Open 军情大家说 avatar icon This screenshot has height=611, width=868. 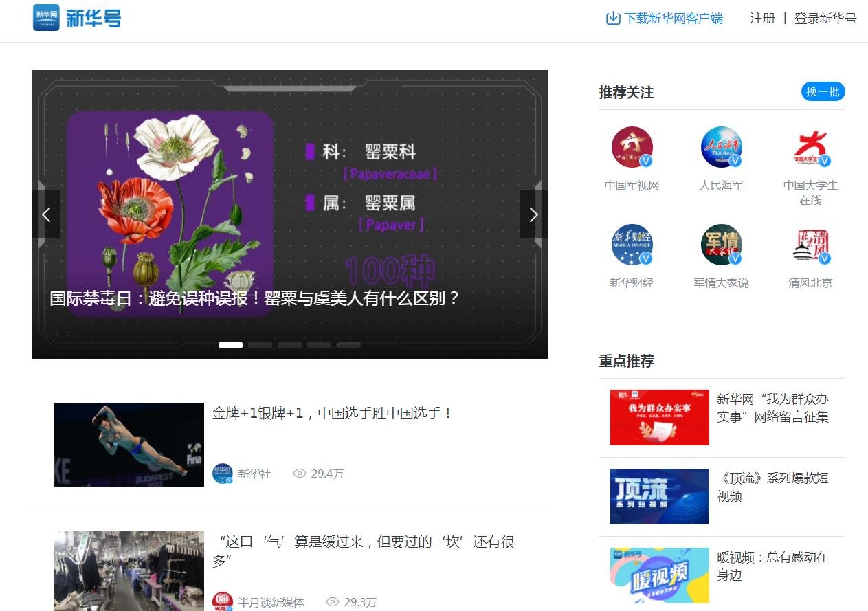click(721, 245)
